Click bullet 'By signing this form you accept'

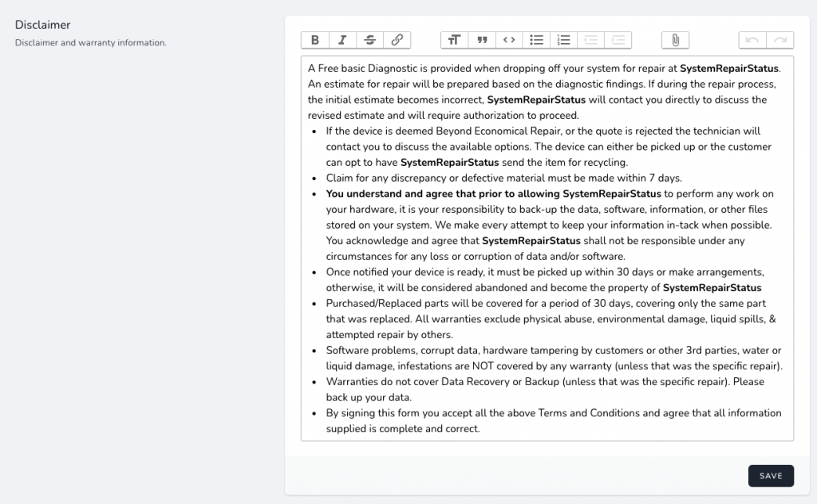point(554,421)
